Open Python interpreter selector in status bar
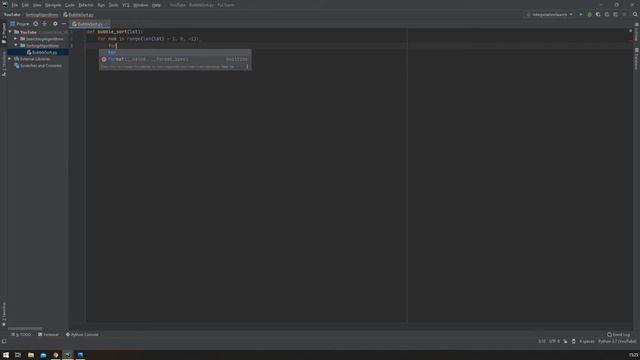 point(617,341)
